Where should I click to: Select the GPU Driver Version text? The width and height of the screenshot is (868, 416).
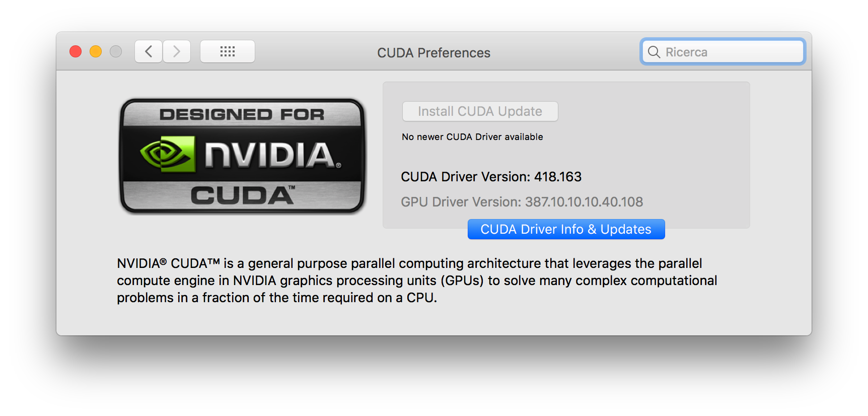point(522,202)
